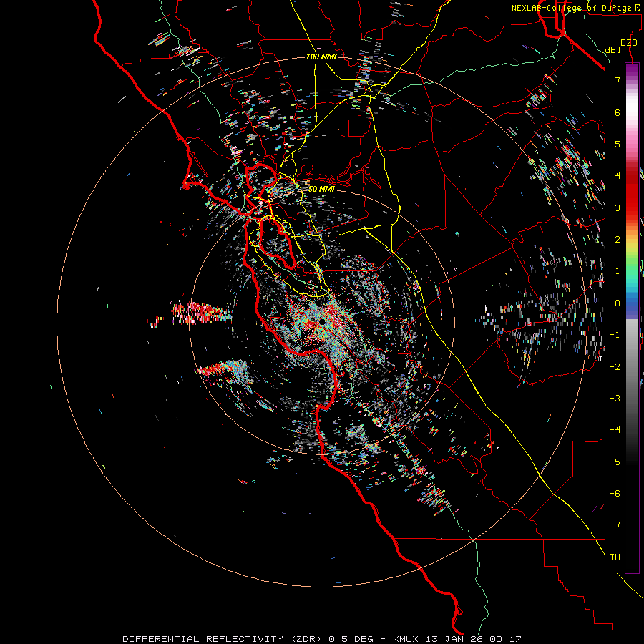Click the NEXLAB-College of DuPage credit text

pos(575,8)
